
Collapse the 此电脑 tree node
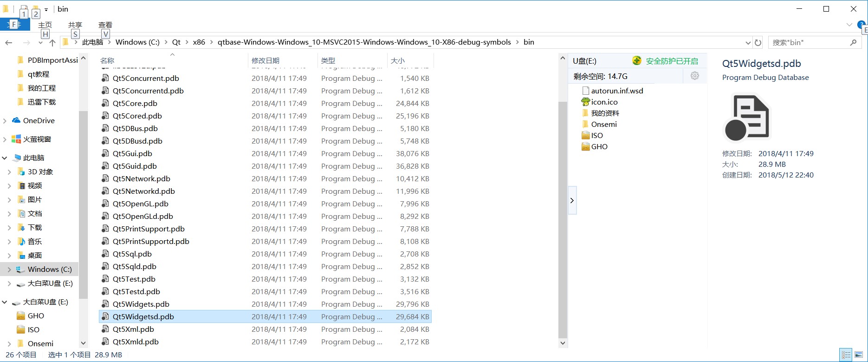coord(5,158)
